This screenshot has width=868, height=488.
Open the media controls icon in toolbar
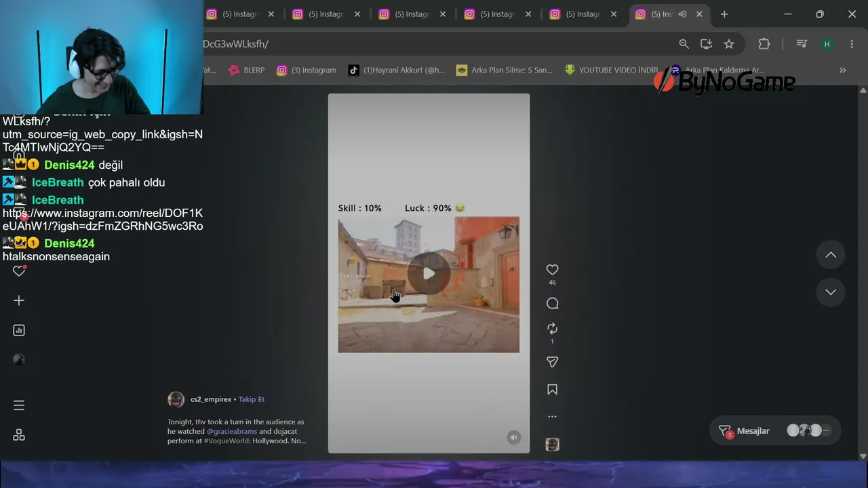(x=802, y=44)
